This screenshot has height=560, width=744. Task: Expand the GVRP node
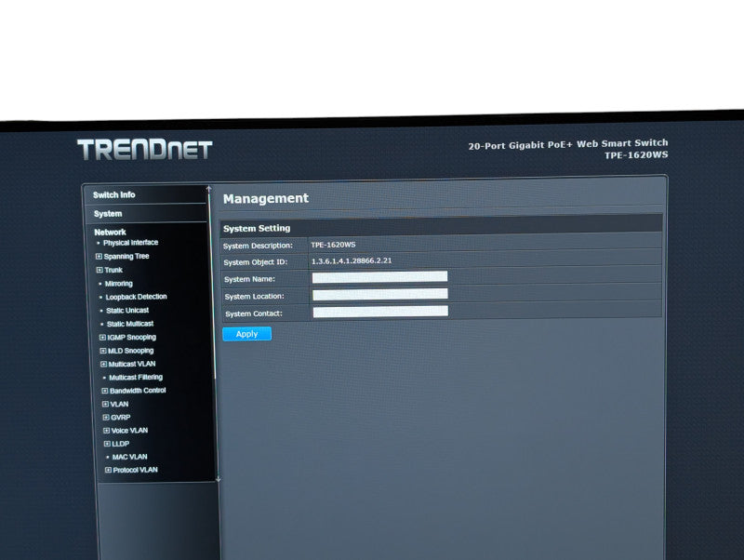(x=106, y=417)
